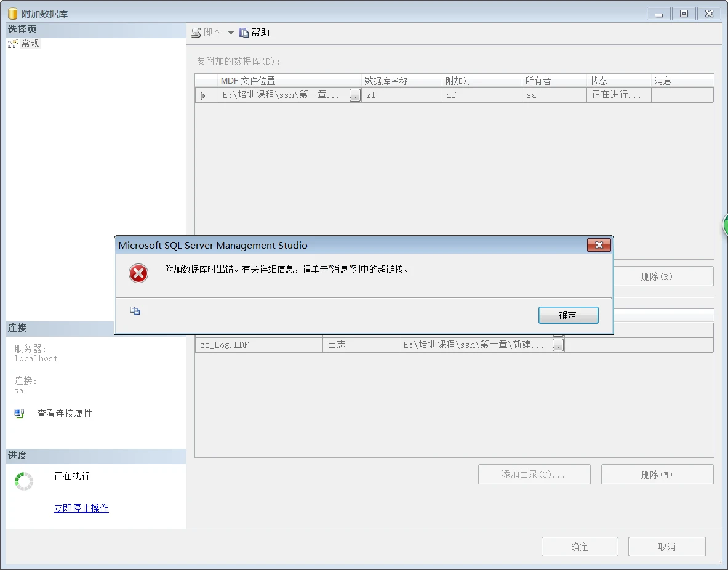
Task: Click the progress spinner icon
Action: pyautogui.click(x=23, y=481)
